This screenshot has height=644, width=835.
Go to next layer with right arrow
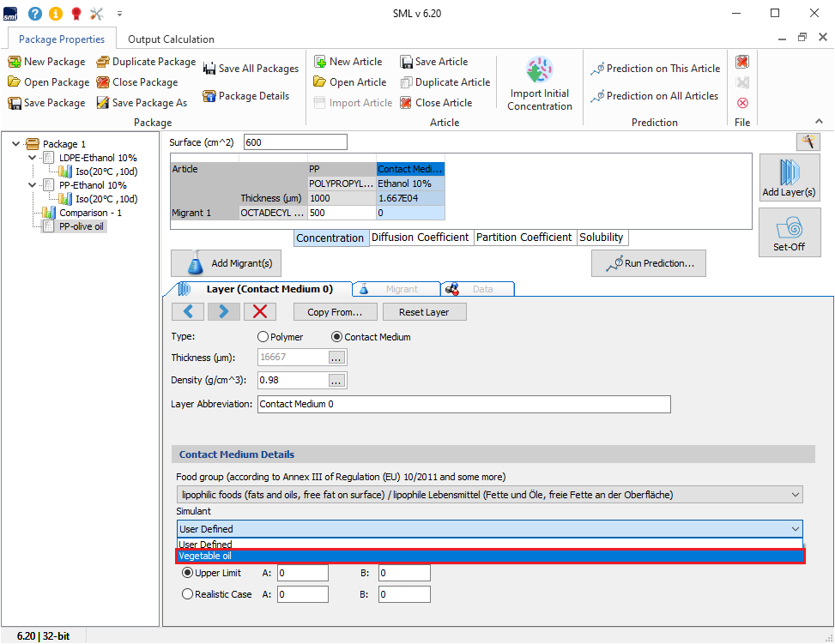(x=224, y=312)
